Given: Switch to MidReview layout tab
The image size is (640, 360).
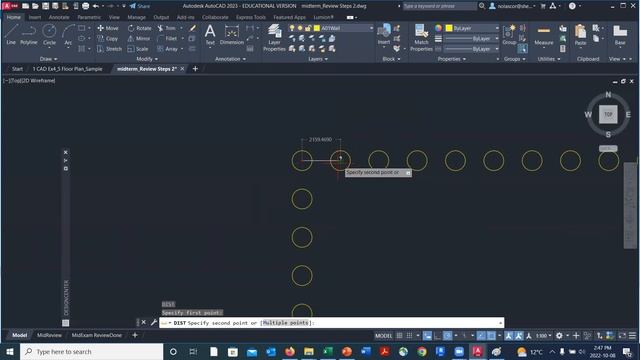Looking at the screenshot, I should [x=49, y=335].
